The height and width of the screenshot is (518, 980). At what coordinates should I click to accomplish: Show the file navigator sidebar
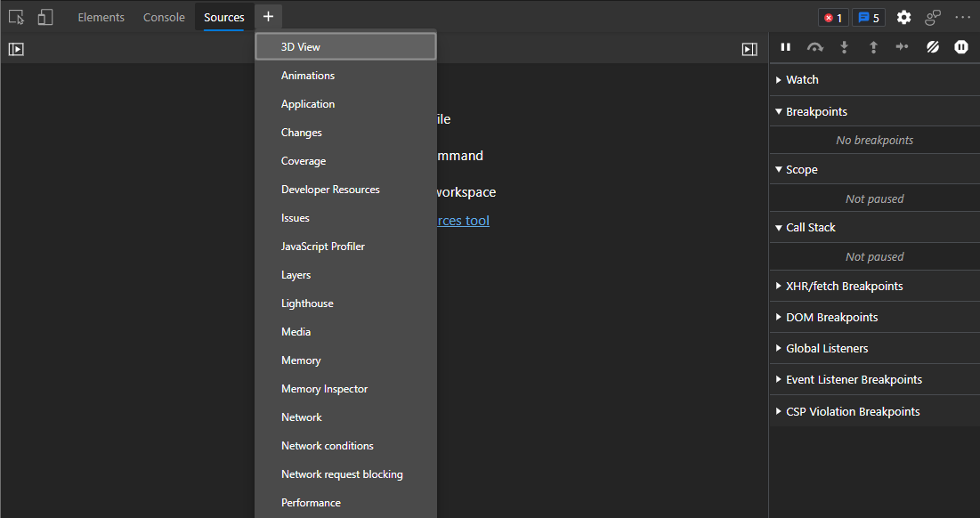(x=15, y=49)
